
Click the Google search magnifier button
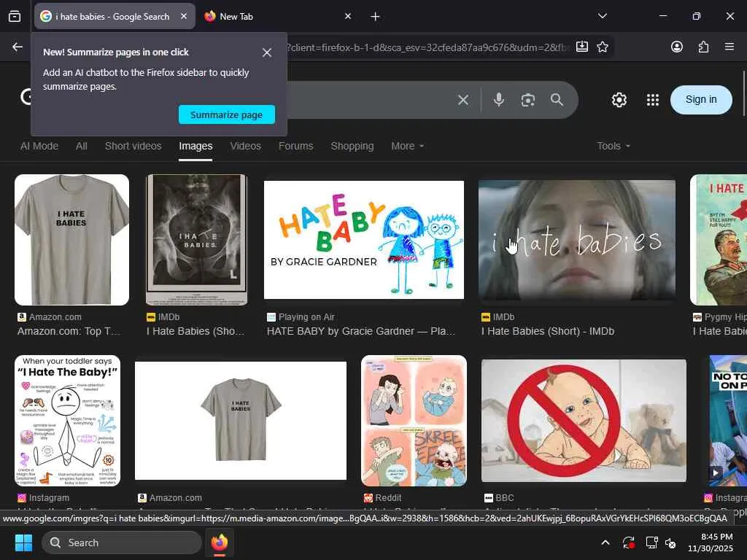557,100
